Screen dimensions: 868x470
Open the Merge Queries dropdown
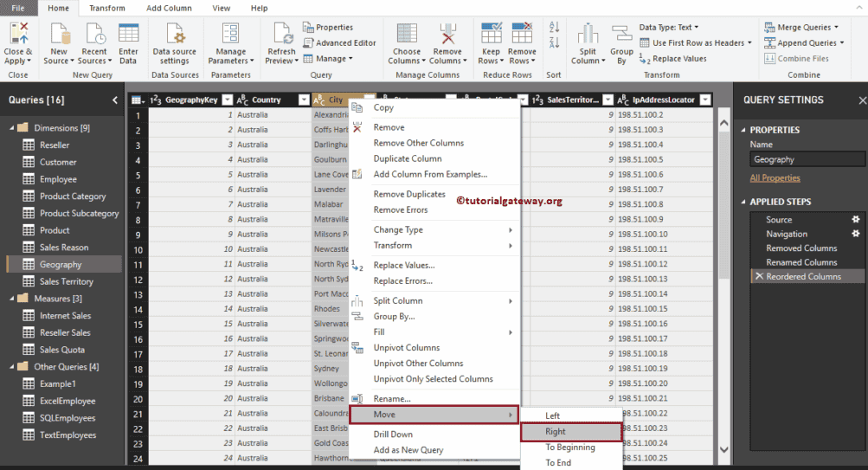coord(801,27)
